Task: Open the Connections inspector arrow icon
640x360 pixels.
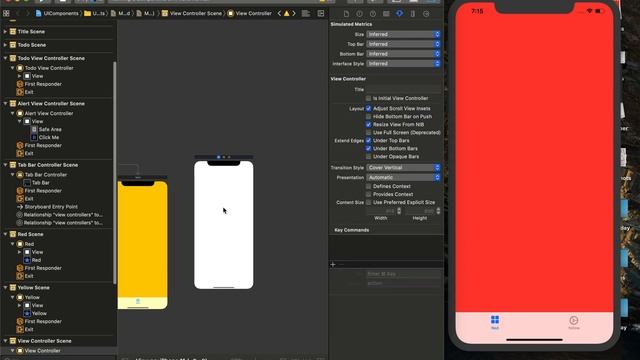Action: 426,13
